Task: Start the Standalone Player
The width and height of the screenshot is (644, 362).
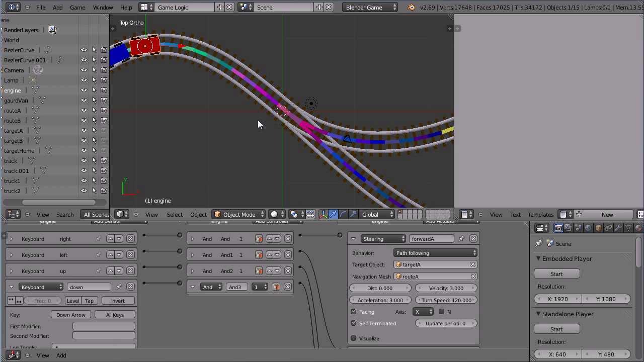Action: point(556,329)
